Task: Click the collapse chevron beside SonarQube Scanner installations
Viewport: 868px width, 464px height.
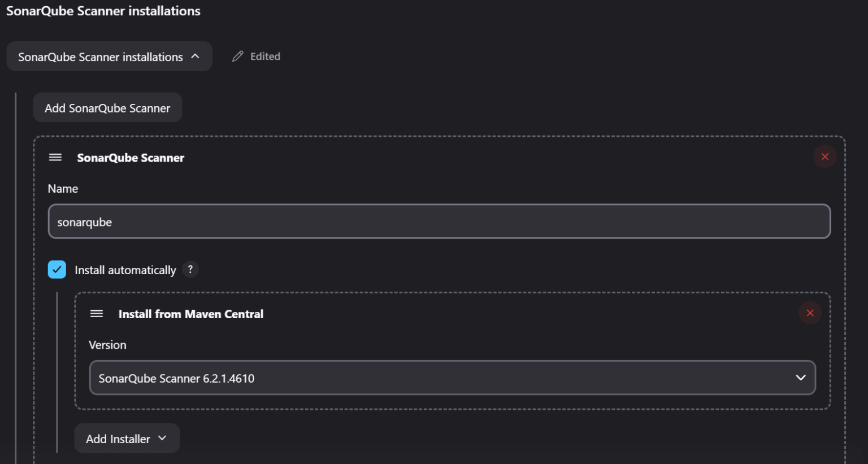Action: [x=195, y=56]
